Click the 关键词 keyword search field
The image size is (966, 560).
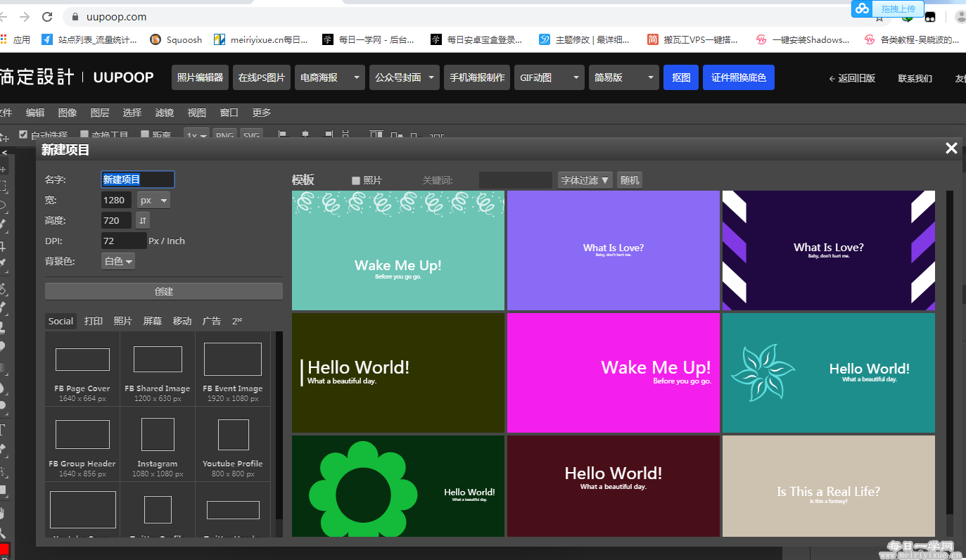516,180
